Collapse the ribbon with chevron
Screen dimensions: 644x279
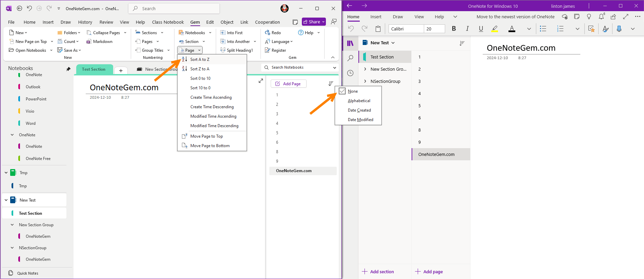point(333,57)
